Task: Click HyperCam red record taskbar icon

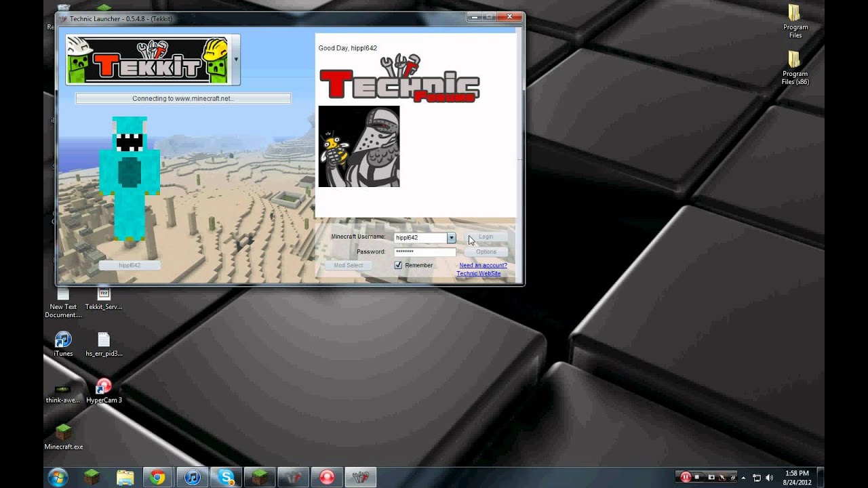Action: (327, 477)
